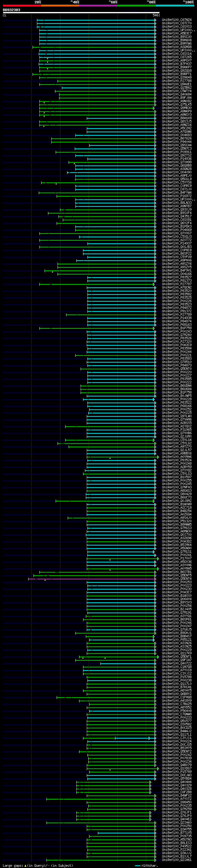Screen dimensions: 197x868
Task: Click the UniRef100_B6STB1 label
Action: (177, 572)
